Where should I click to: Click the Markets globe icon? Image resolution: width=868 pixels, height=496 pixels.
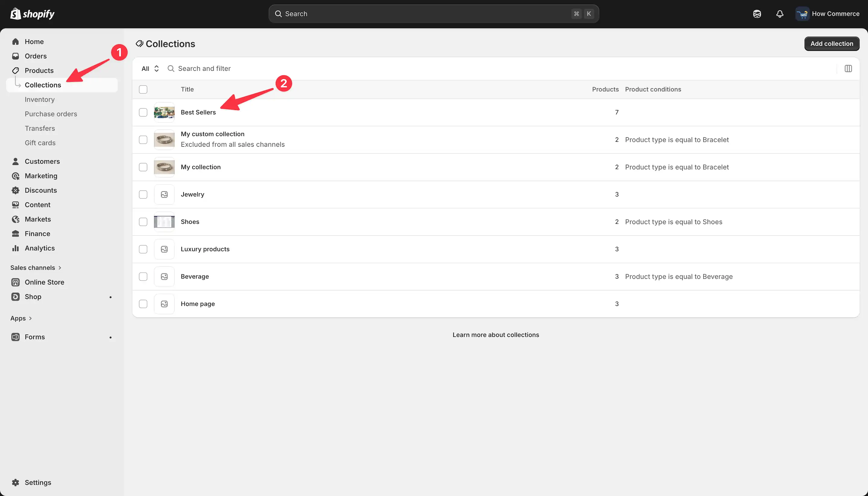pyautogui.click(x=15, y=219)
